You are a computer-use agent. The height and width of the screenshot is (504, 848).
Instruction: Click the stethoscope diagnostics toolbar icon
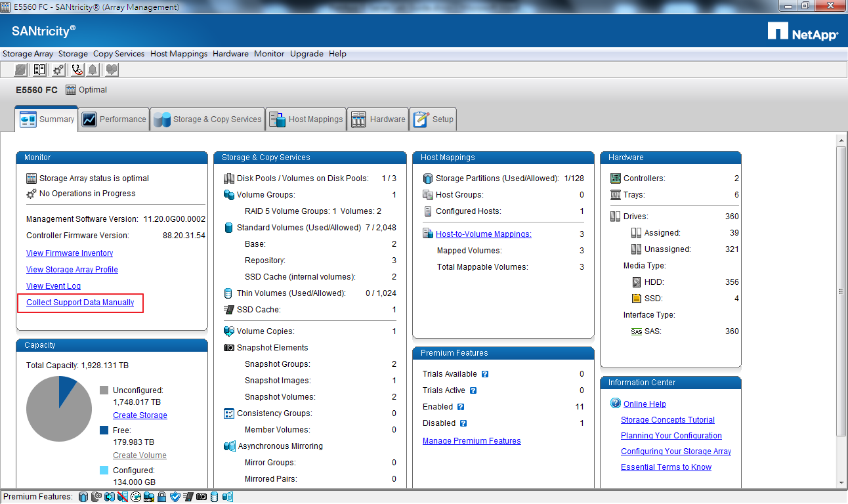click(x=77, y=70)
